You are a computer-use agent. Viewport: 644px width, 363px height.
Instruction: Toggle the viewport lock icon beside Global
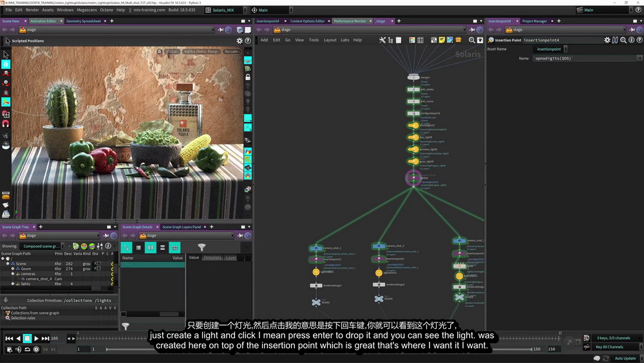tap(159, 52)
